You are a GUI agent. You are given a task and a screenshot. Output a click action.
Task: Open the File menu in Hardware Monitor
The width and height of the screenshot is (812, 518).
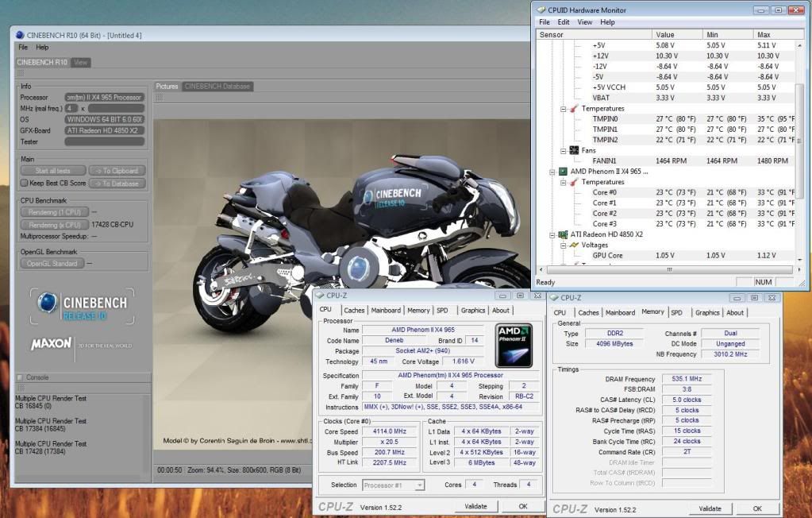545,22
